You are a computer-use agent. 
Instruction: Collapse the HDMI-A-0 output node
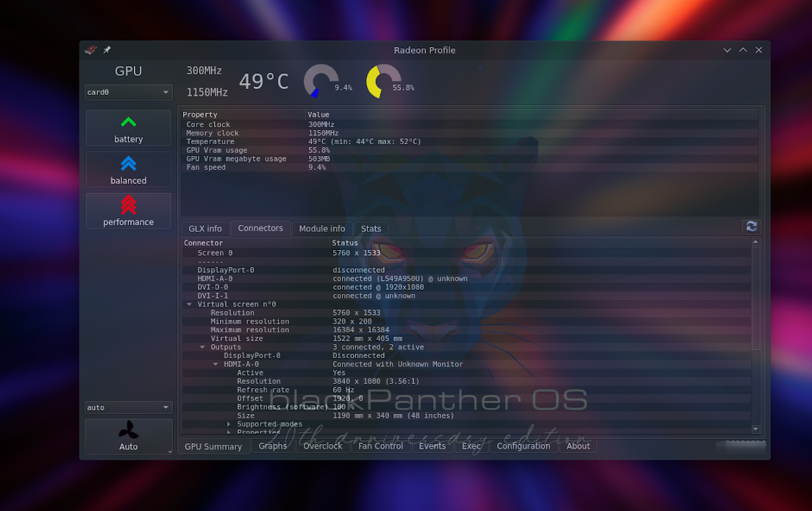[216, 365]
